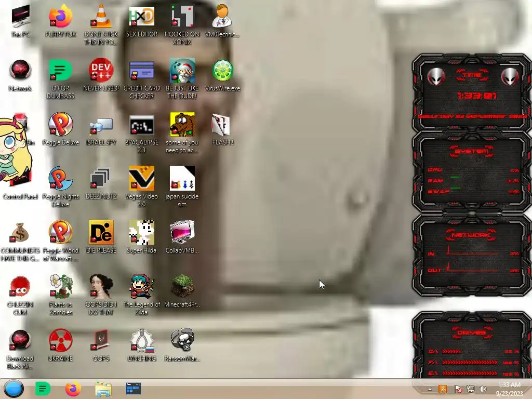The width and height of the screenshot is (532, 399).
Task: Open the Firefox icon labeled FURRY FUX
Action: 60,20
